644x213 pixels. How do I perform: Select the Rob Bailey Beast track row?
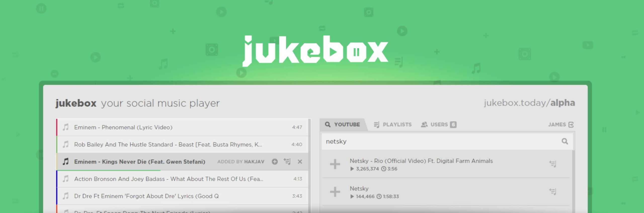182,145
